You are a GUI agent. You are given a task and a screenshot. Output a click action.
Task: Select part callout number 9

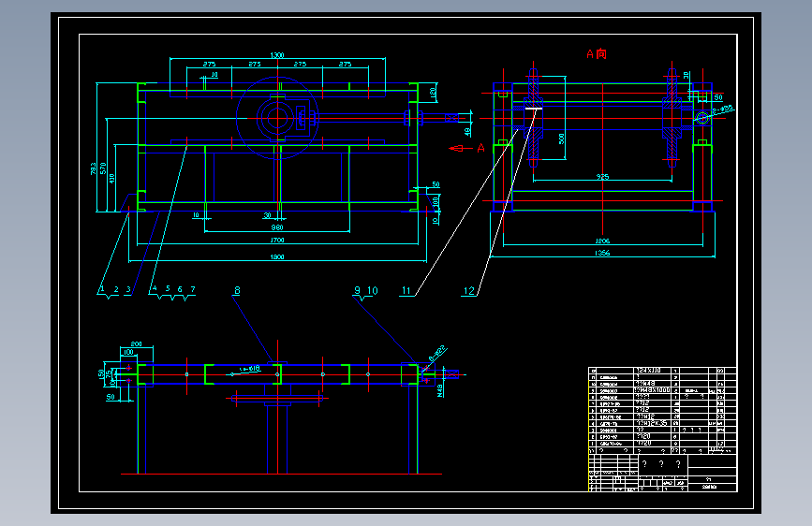click(x=358, y=290)
